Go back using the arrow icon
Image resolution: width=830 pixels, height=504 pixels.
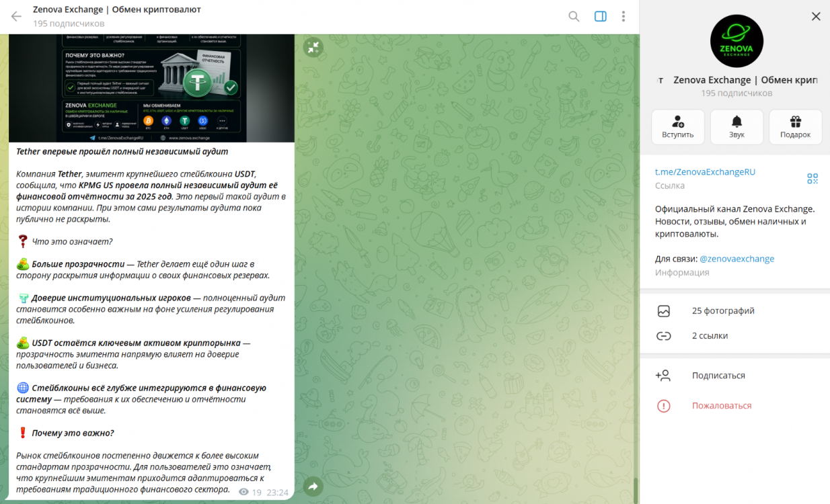click(16, 16)
